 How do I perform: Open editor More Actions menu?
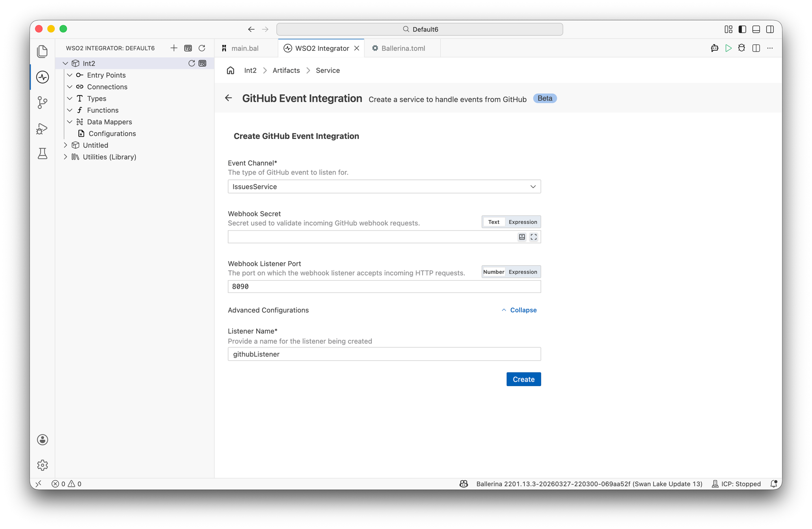coord(770,48)
